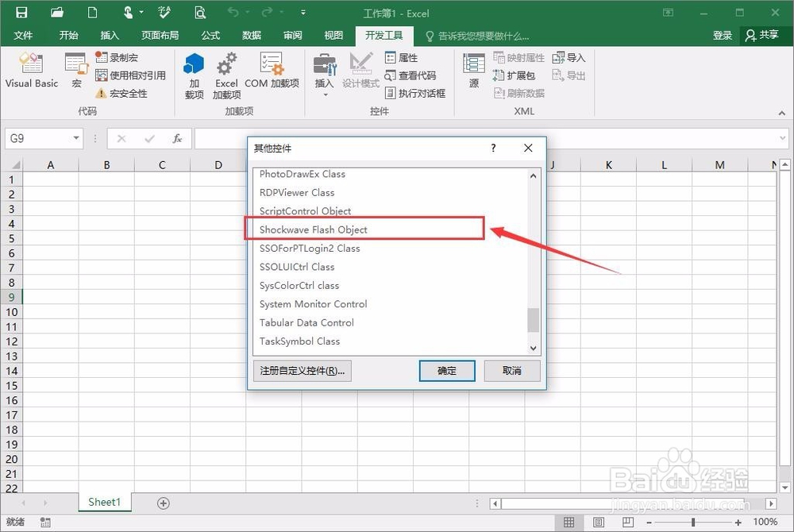This screenshot has height=532, width=794.
Task: Cancel dialog with 取消 button
Action: (x=512, y=371)
